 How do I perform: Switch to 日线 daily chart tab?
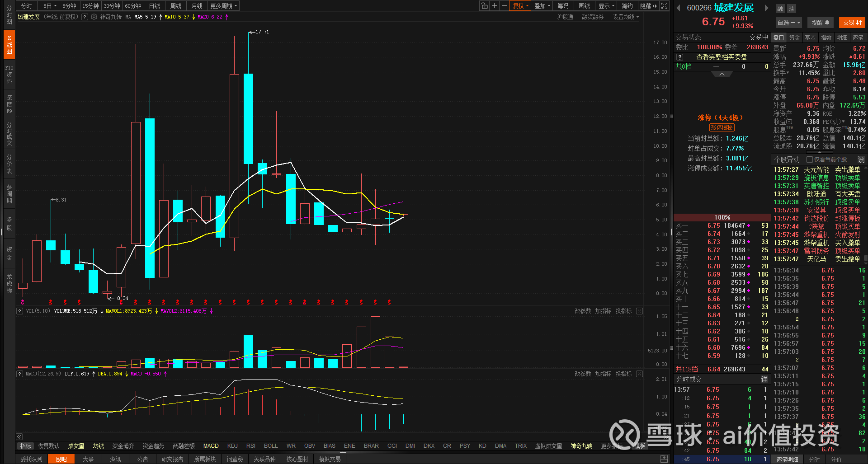pyautogui.click(x=155, y=6)
